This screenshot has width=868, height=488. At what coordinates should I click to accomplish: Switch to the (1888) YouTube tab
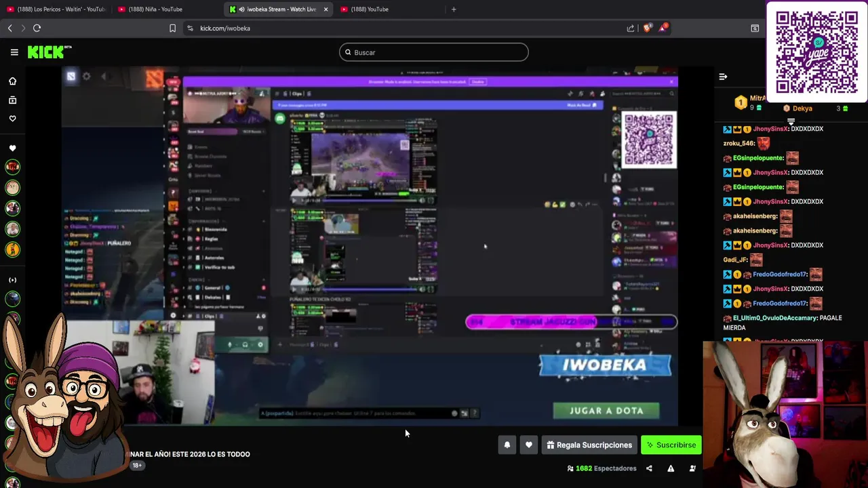pos(370,9)
